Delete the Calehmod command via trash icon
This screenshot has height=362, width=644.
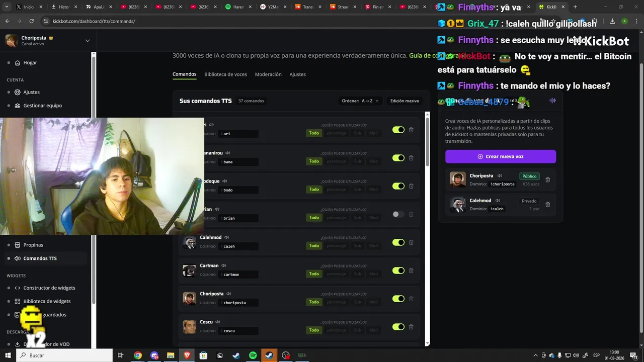click(411, 242)
